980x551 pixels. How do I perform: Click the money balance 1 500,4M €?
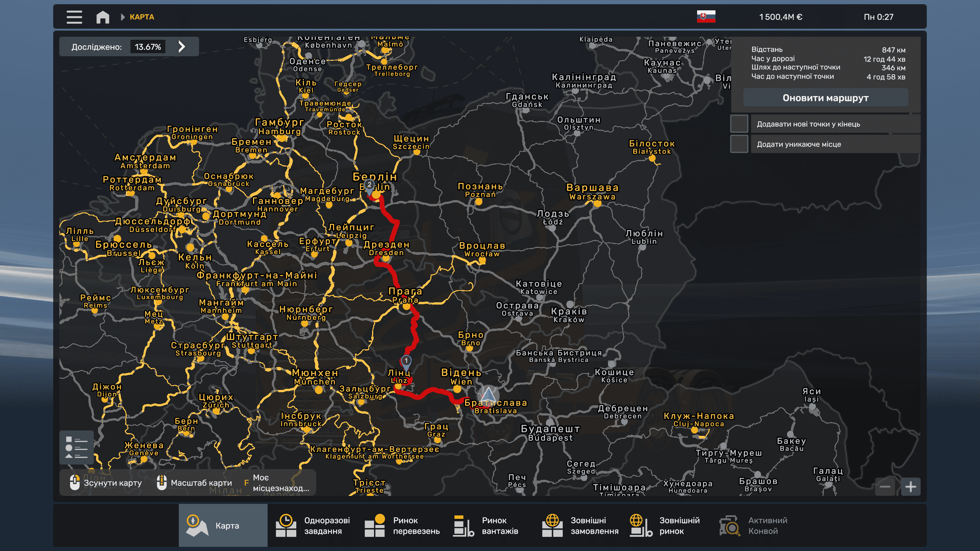(x=781, y=17)
